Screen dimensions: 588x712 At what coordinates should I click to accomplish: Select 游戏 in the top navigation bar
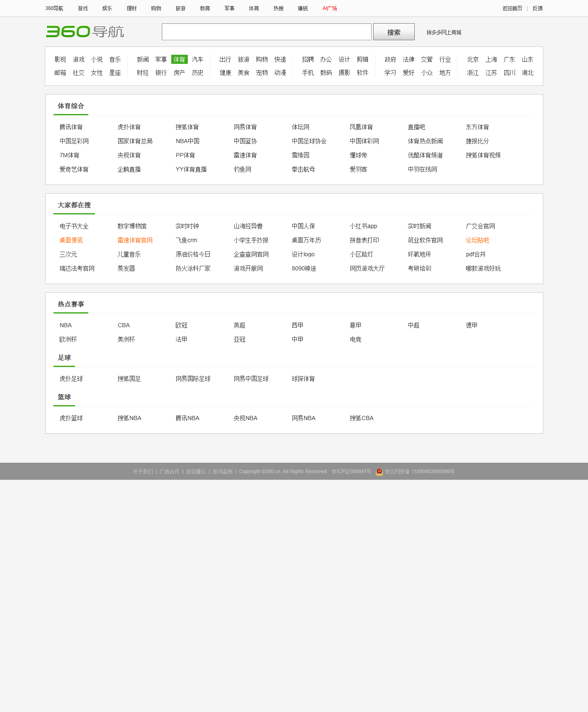click(83, 8)
